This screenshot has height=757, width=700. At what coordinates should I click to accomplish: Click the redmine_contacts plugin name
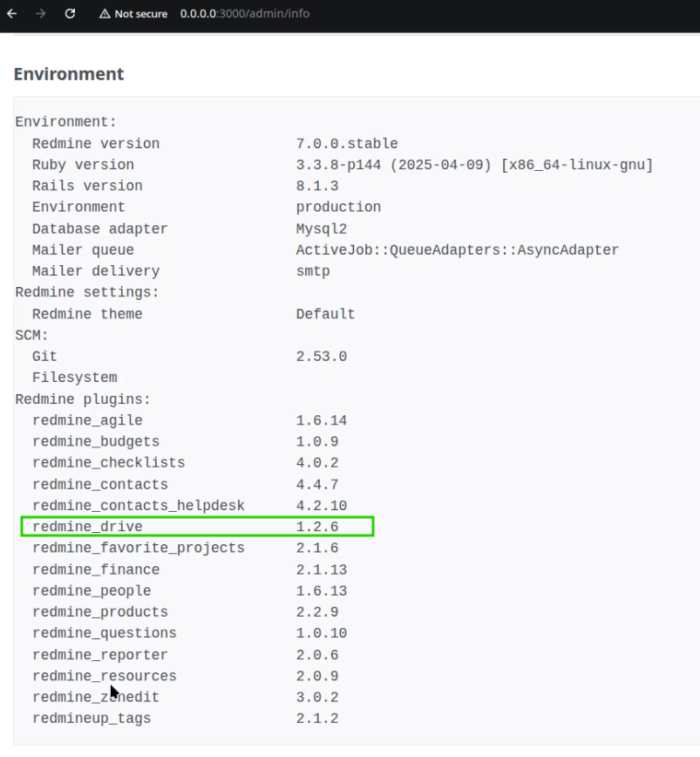click(100, 484)
